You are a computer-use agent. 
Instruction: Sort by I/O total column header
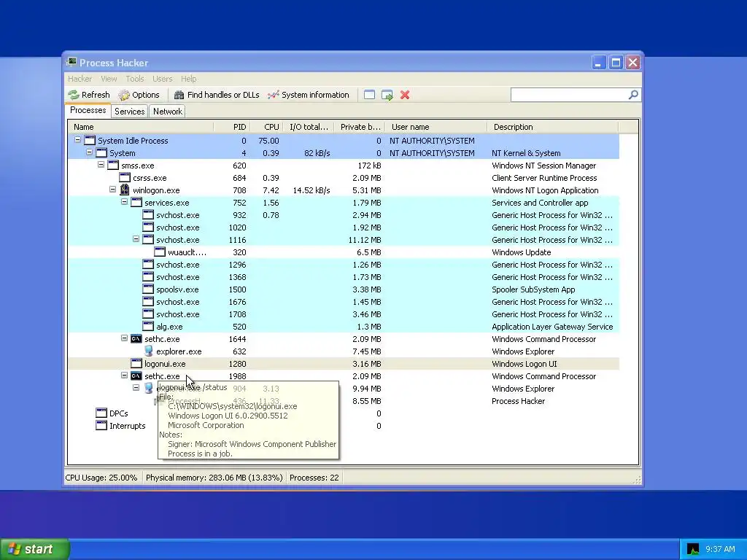[x=309, y=127]
